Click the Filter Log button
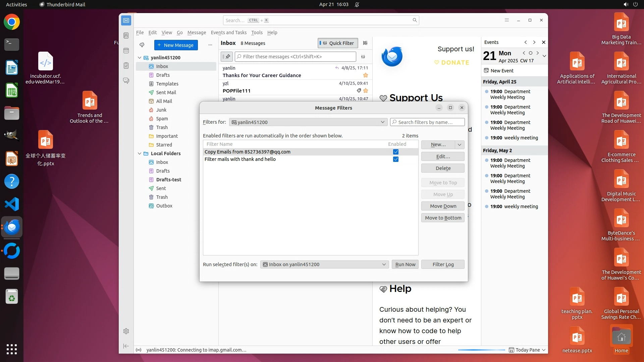644x362 pixels. (443, 264)
